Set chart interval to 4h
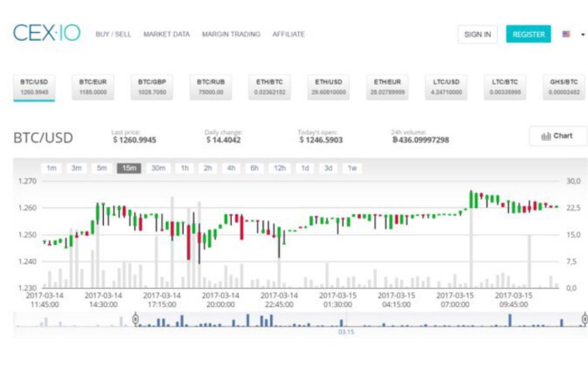 click(231, 168)
